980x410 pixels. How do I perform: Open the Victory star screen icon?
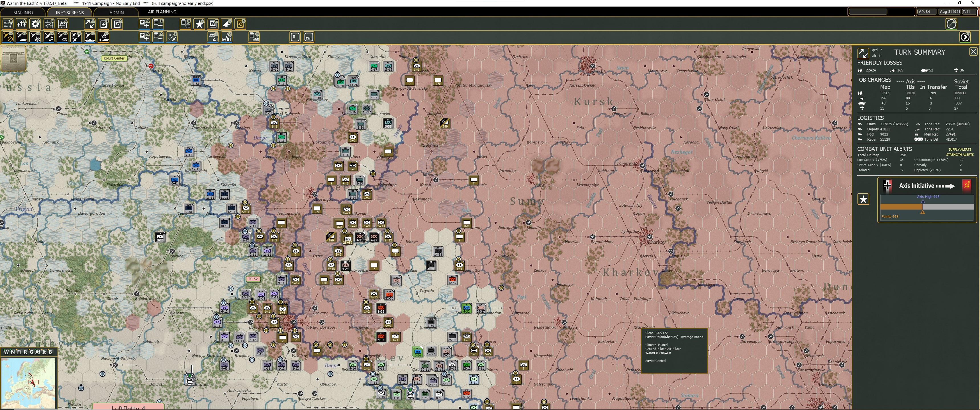tap(199, 24)
